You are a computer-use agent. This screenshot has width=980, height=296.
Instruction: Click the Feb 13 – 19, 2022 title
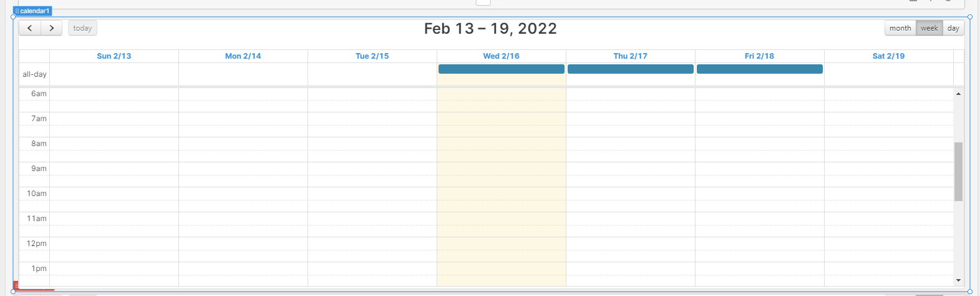pyautogui.click(x=490, y=29)
